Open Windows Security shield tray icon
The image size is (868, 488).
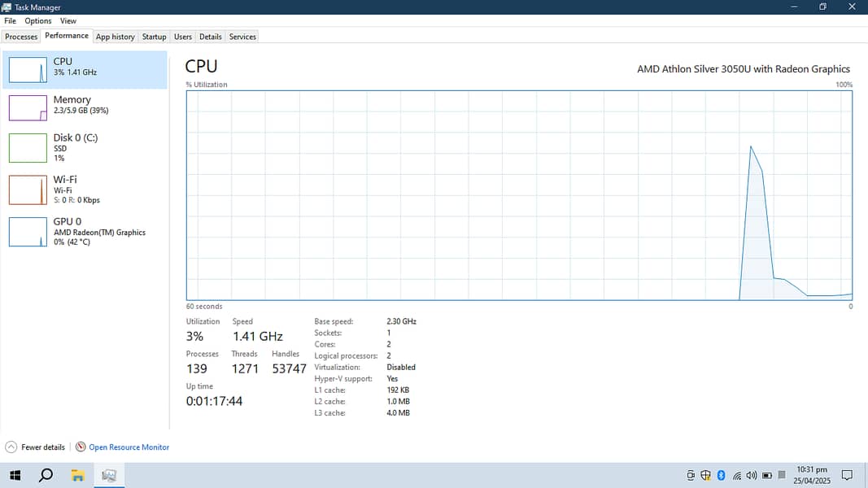pos(706,475)
